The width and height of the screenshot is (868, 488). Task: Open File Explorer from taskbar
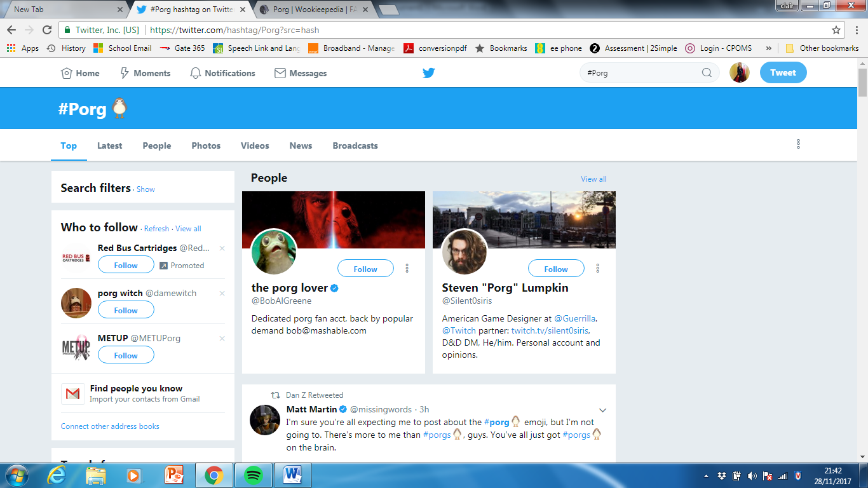click(96, 475)
